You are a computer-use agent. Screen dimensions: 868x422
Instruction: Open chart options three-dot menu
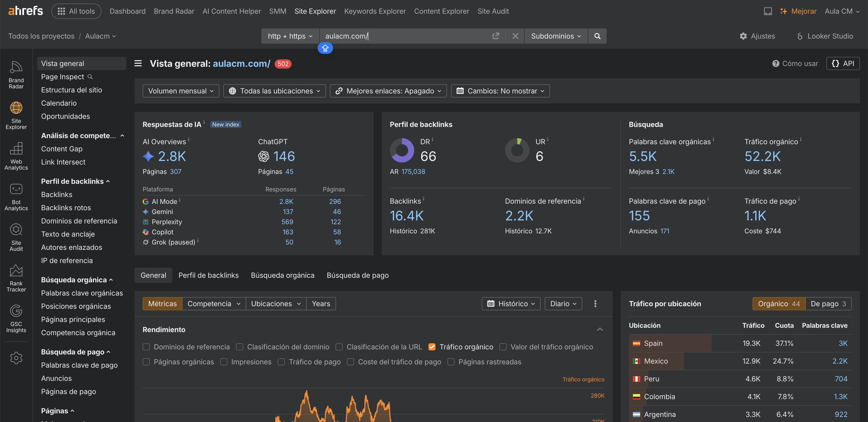[x=595, y=304]
